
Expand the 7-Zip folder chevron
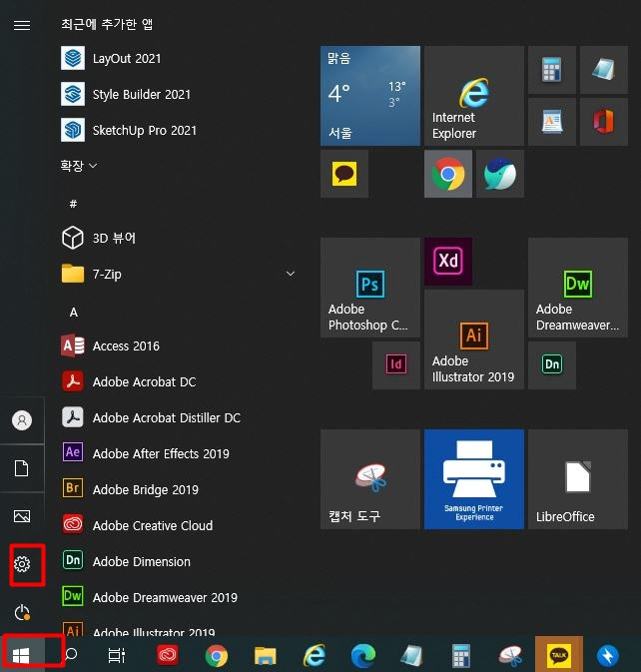point(291,274)
